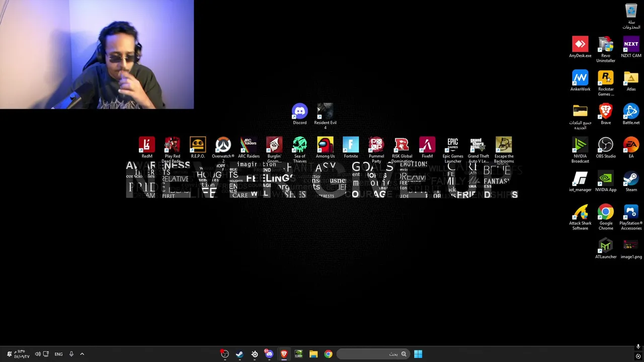Open the volume speaker control in tray
Viewport: 644px width, 362px height.
37,354
